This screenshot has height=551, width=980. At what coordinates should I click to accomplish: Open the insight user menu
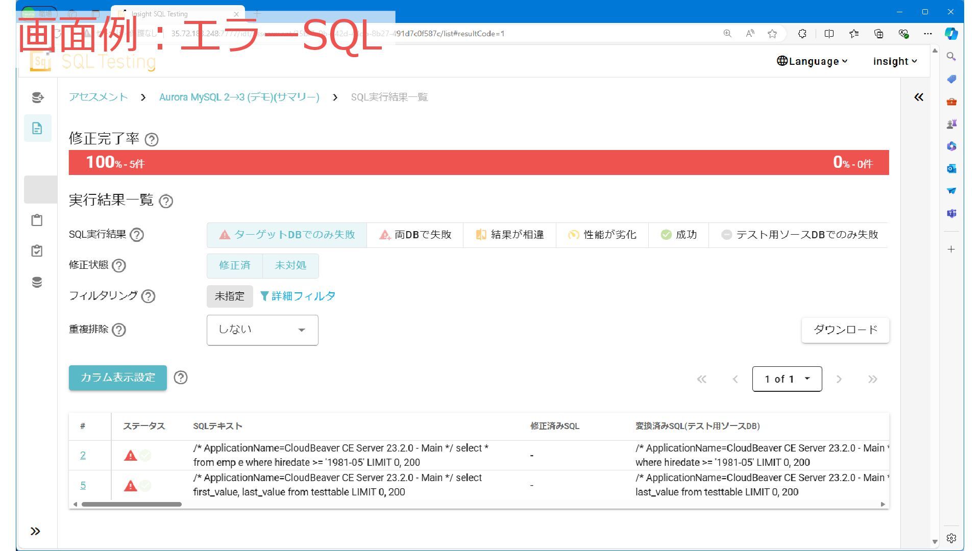[x=895, y=61]
